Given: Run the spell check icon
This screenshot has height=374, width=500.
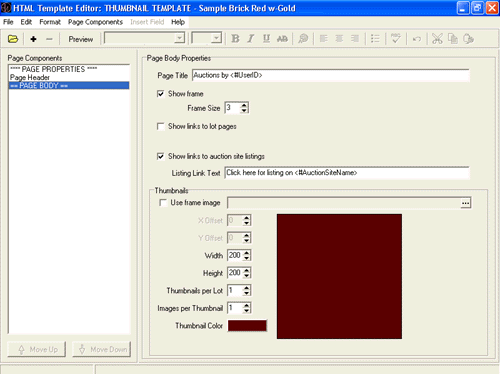Looking at the screenshot, I should tap(396, 39).
